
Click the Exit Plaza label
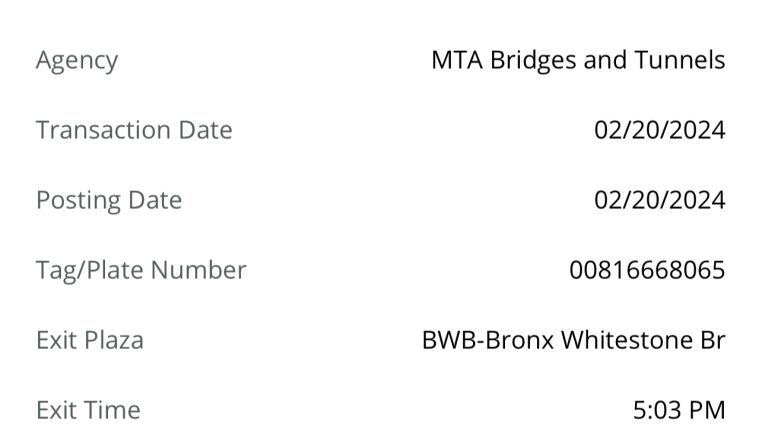[x=90, y=340]
